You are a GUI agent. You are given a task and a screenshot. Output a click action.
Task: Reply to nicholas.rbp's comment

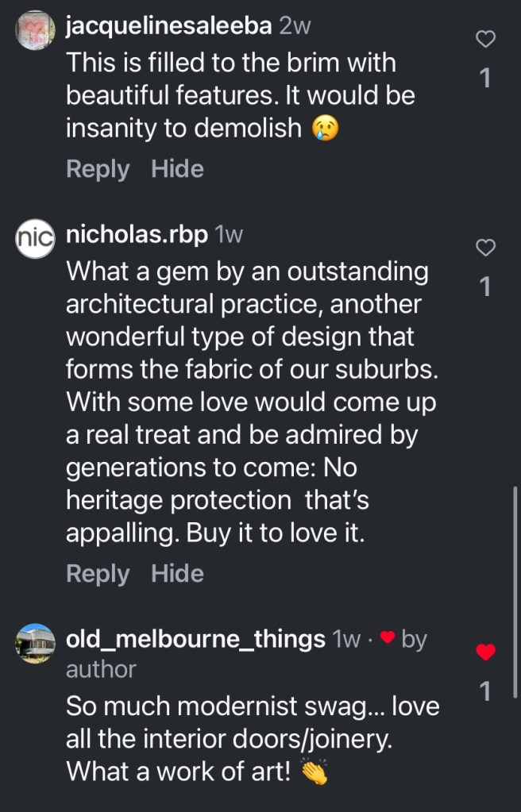(x=98, y=574)
